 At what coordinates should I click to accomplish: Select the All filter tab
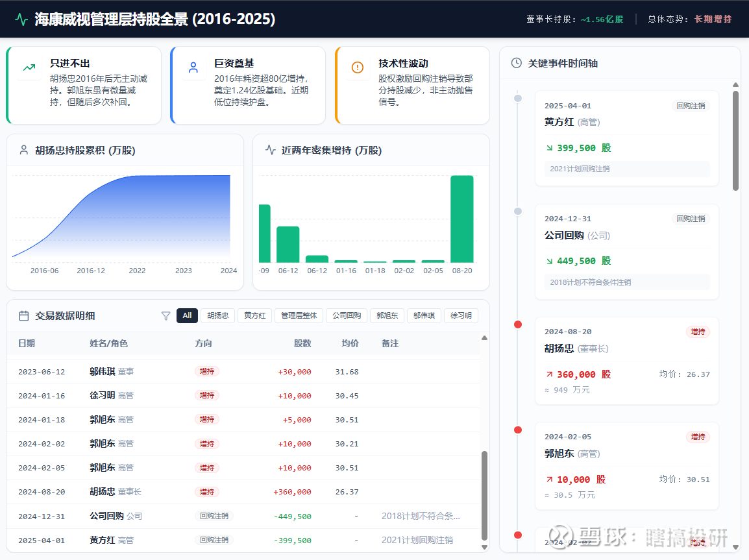(x=187, y=315)
